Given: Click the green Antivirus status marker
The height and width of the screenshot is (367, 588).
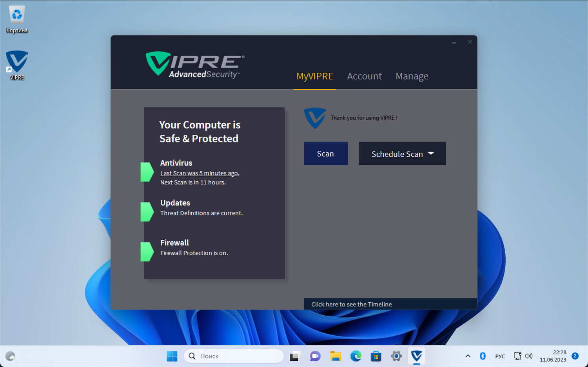Looking at the screenshot, I should pyautogui.click(x=147, y=172).
